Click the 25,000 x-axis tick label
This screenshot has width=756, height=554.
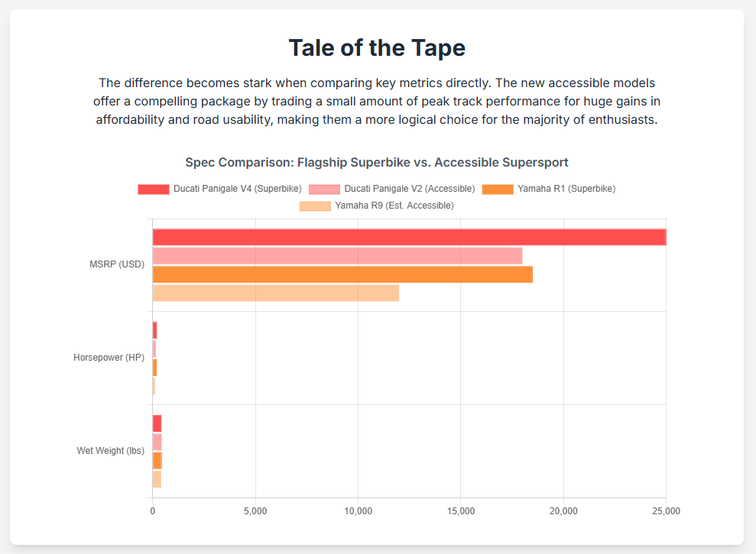tap(665, 510)
